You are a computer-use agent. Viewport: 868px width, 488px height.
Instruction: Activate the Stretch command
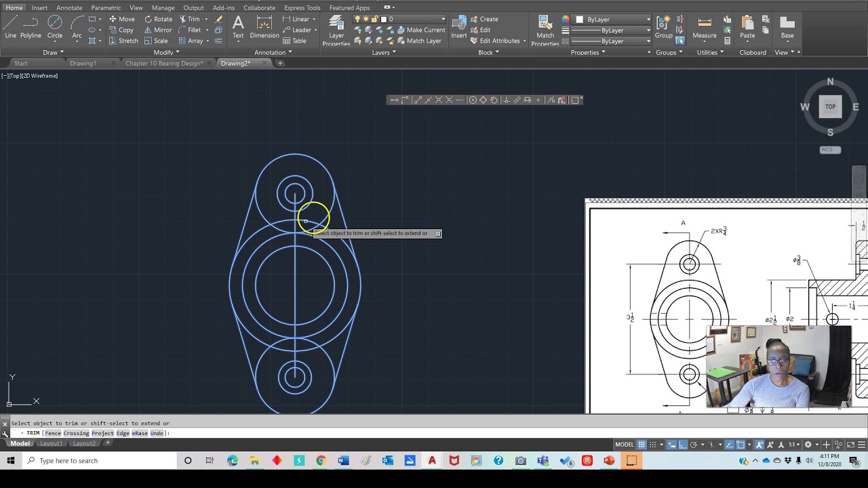click(123, 41)
